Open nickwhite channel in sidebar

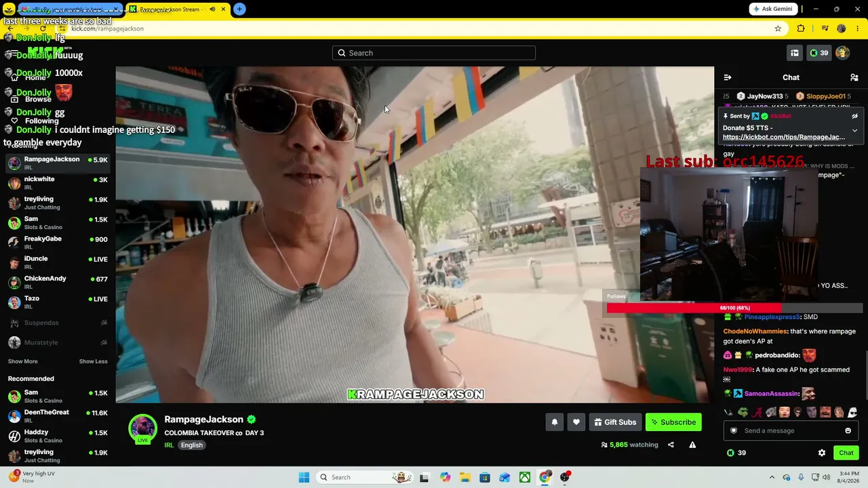coord(58,183)
